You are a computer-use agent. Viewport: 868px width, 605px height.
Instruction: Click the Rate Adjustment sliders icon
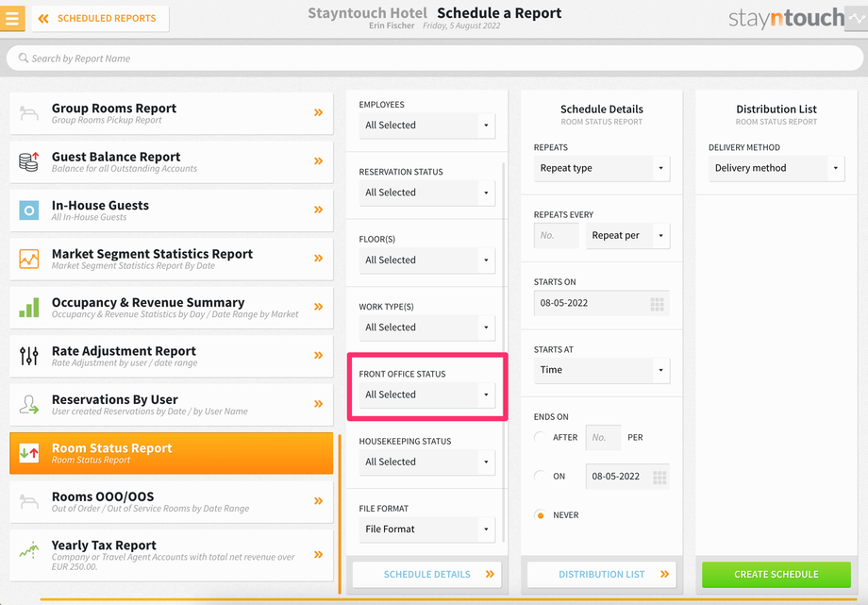pos(29,356)
